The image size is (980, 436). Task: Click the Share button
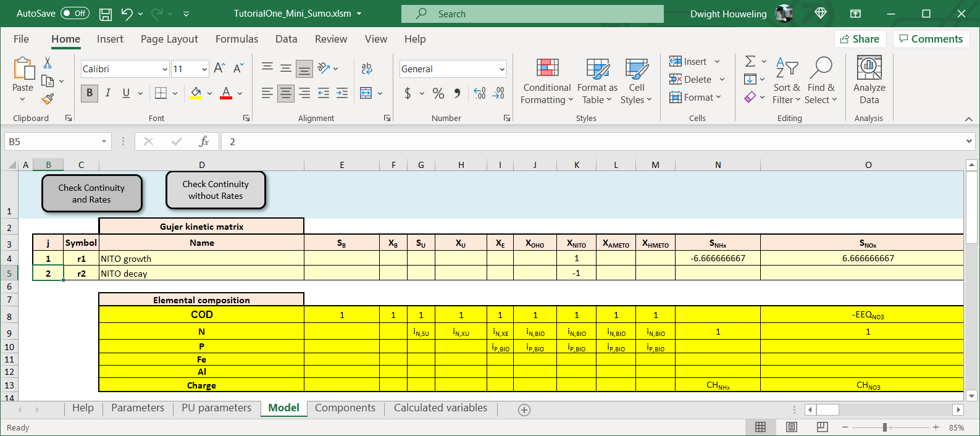tap(860, 39)
